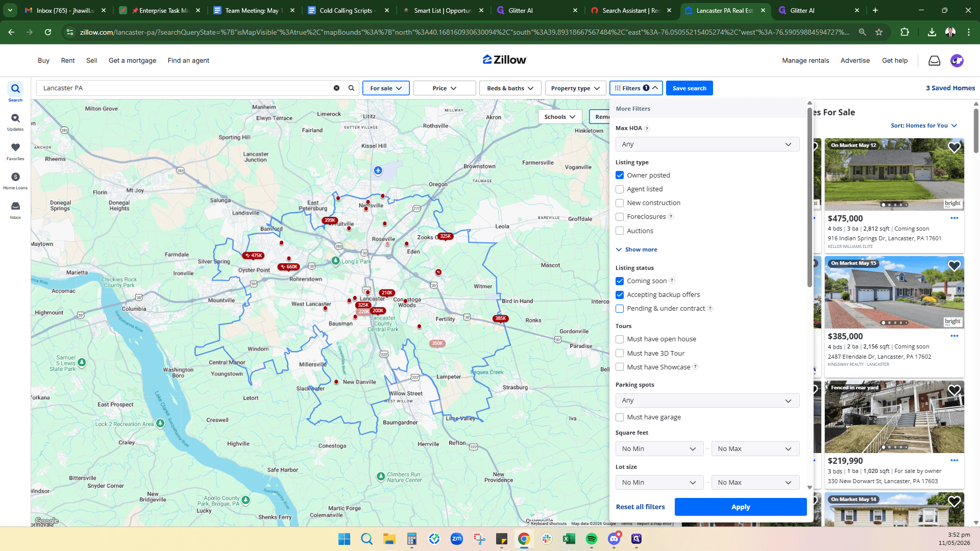Open Get a mortgage menu
The height and width of the screenshot is (551, 980).
132,60
